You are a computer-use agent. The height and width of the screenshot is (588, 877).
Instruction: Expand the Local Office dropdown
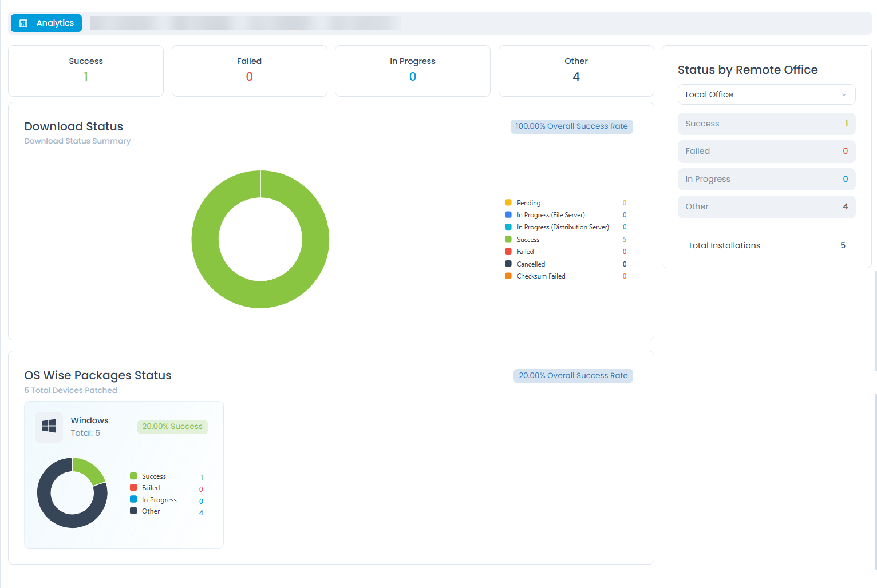point(765,94)
